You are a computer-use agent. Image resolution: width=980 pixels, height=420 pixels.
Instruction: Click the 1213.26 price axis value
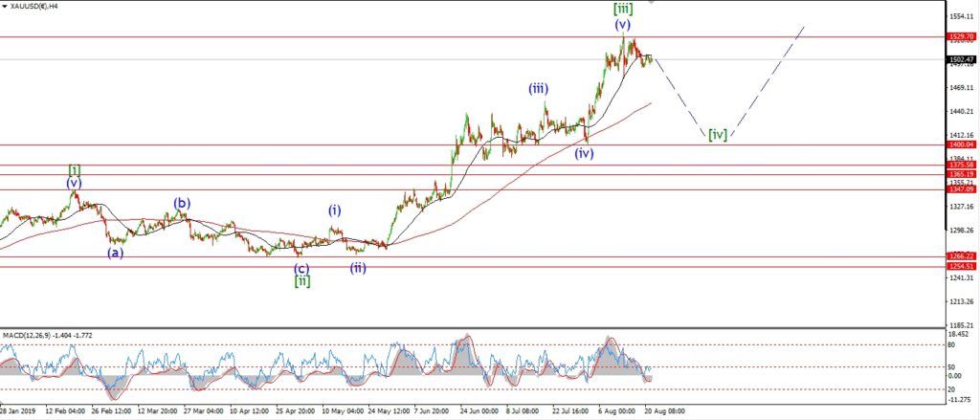[962, 301]
